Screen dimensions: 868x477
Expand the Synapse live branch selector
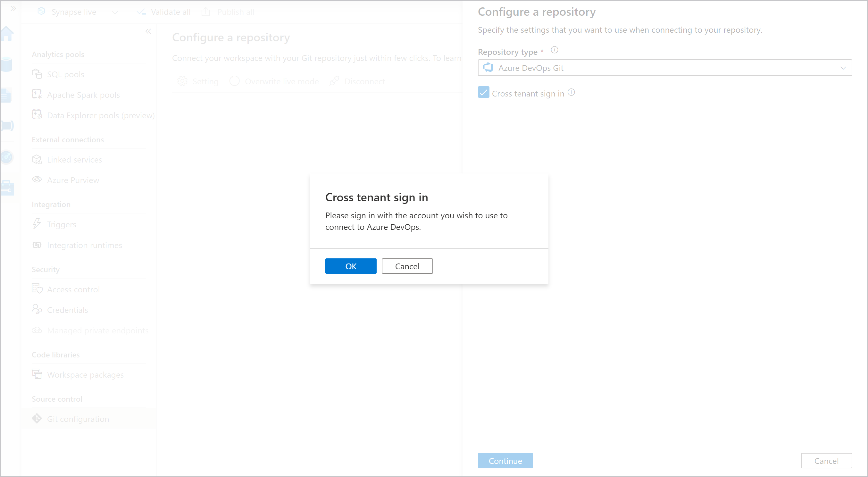click(116, 11)
